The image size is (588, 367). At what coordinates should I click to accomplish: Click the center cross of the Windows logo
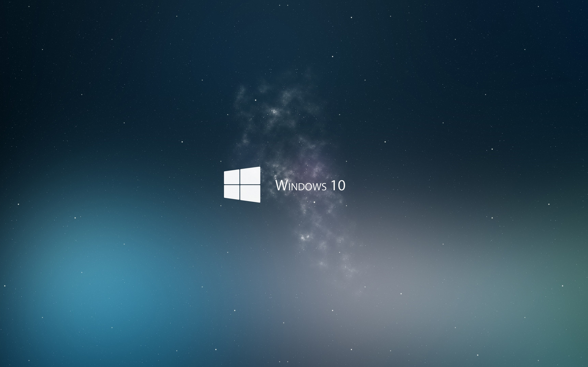point(240,184)
